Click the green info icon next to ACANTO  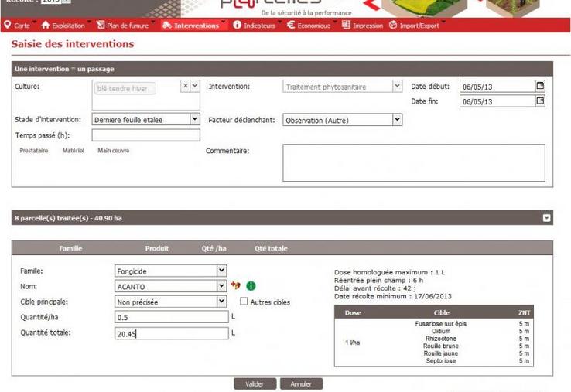(x=251, y=286)
